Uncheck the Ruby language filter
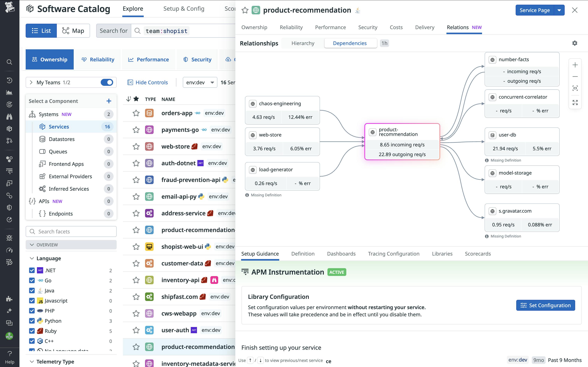The image size is (588, 367). tap(32, 330)
